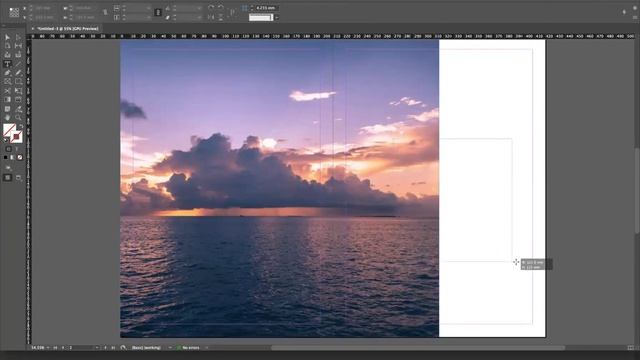Viewport: 640px width, 360px height.
Task: Select the Pen tool
Action: click(x=7, y=73)
